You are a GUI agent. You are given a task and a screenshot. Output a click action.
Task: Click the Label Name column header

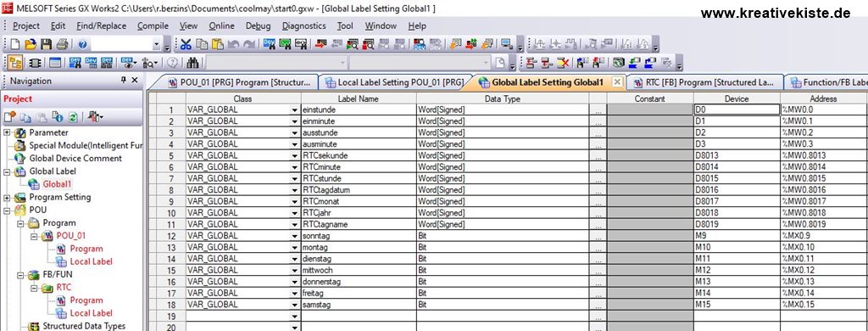(x=359, y=98)
